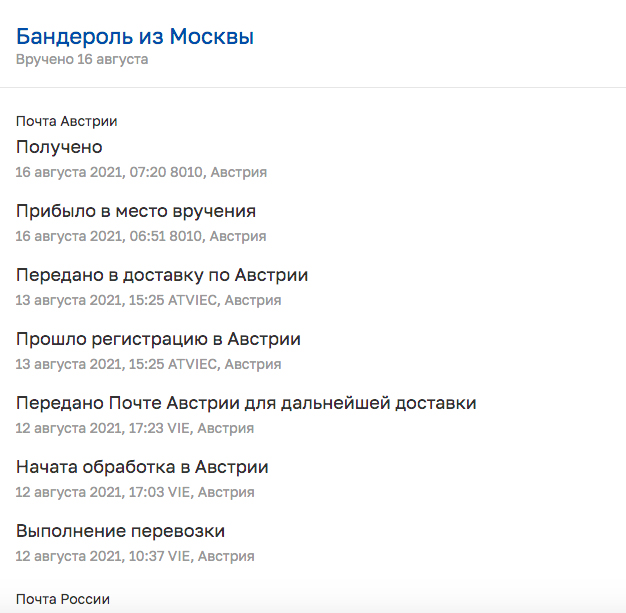The image size is (626, 613).
Task: Click the divider line below the header
Action: 313,88
